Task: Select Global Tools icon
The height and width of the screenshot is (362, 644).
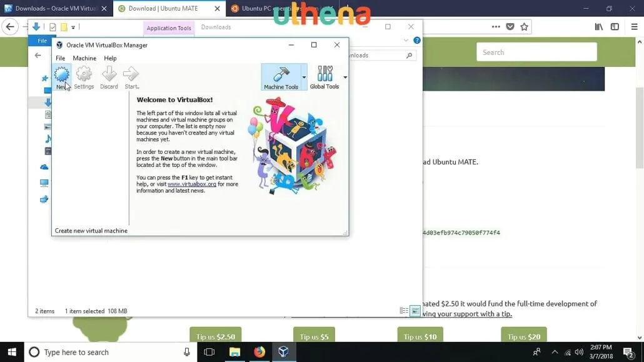Action: (325, 78)
